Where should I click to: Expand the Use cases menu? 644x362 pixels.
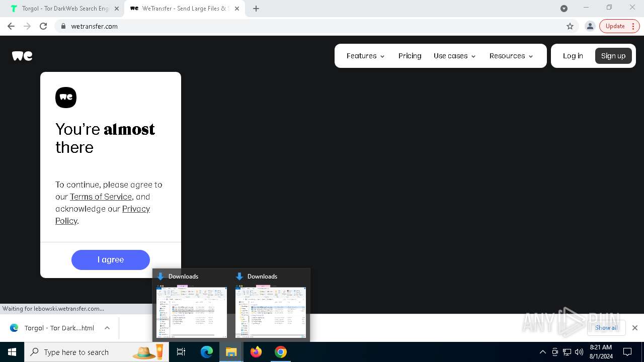(x=455, y=56)
